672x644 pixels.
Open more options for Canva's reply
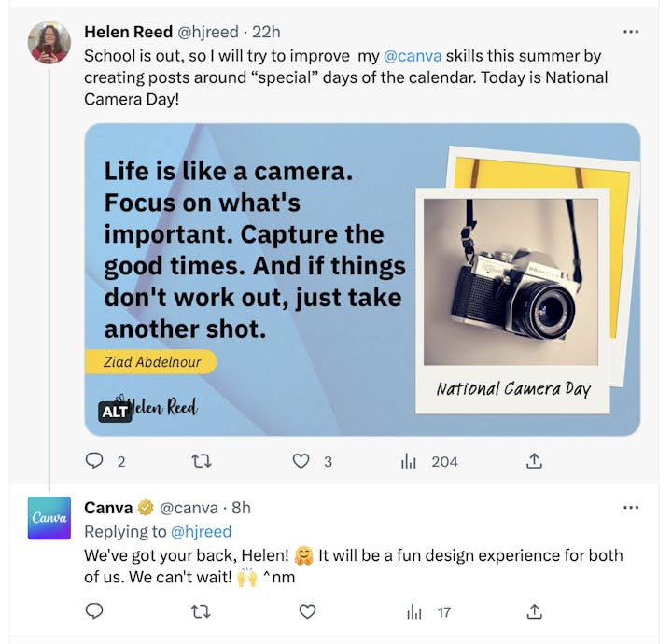[631, 508]
